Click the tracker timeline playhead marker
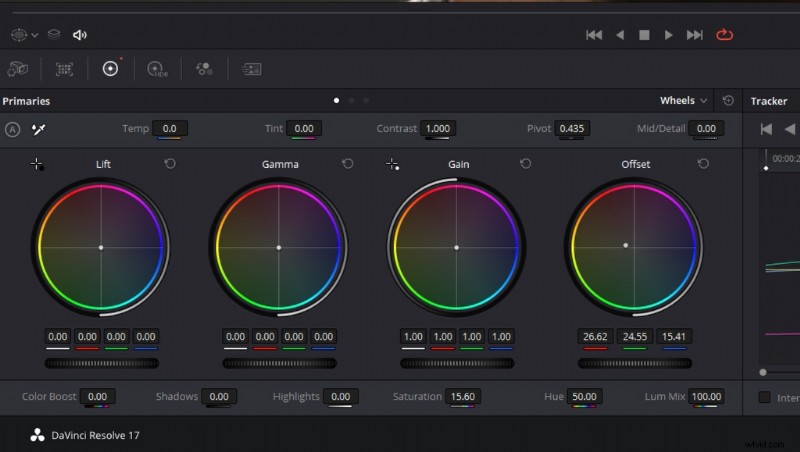 tap(766, 167)
